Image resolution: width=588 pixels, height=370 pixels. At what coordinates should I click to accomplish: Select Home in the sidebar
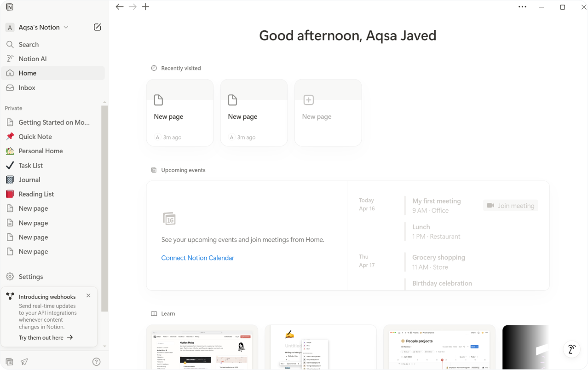[53, 73]
